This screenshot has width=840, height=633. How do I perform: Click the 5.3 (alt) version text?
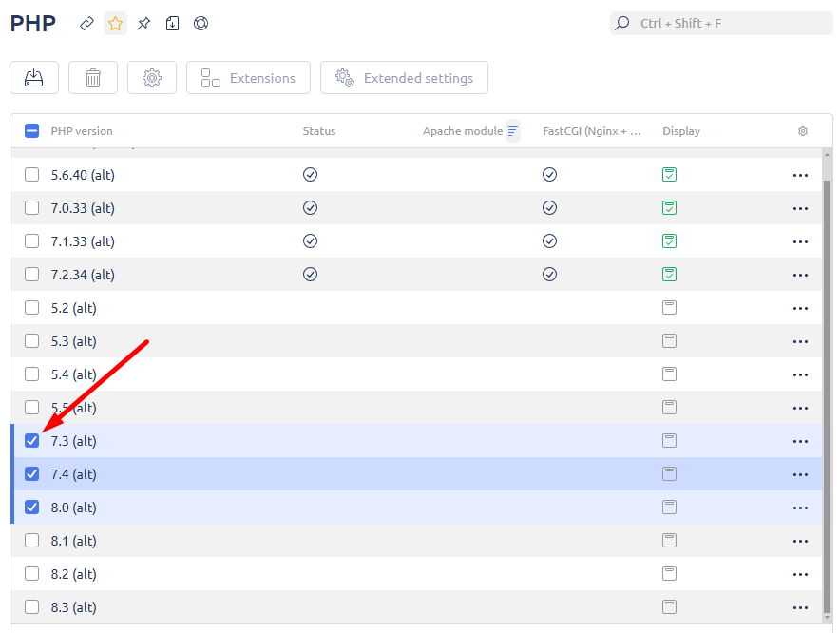(x=73, y=341)
